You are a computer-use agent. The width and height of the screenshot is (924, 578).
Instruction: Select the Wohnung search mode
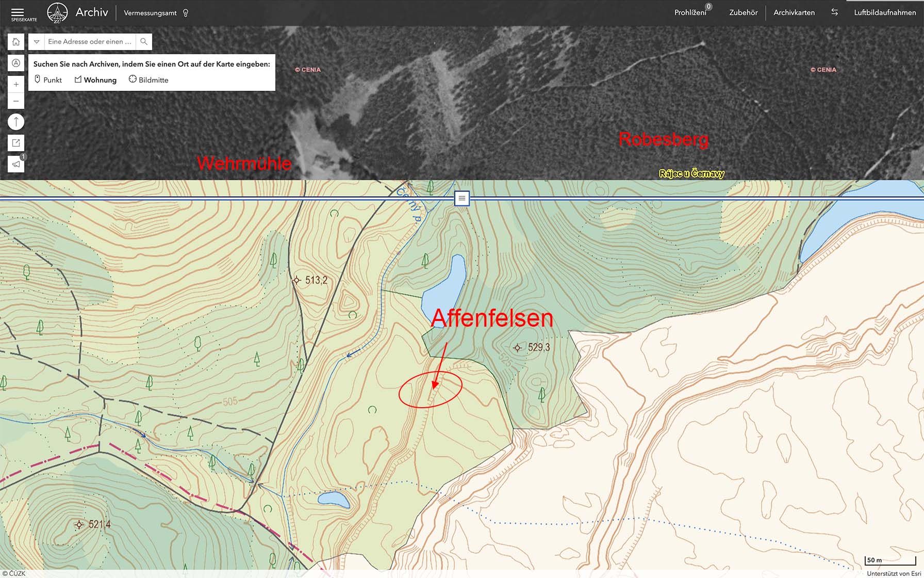95,80
